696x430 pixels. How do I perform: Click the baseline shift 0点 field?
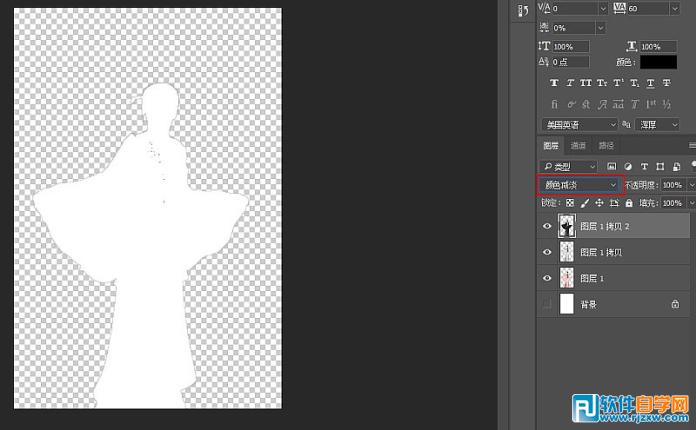click(571, 62)
